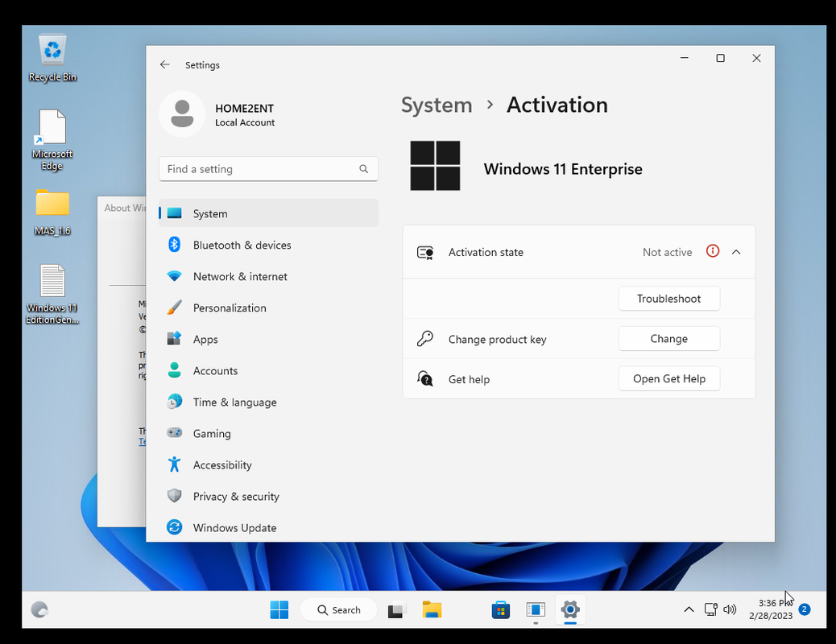Minimize the Settings window
Viewport: 836px width, 644px height.
tap(685, 58)
